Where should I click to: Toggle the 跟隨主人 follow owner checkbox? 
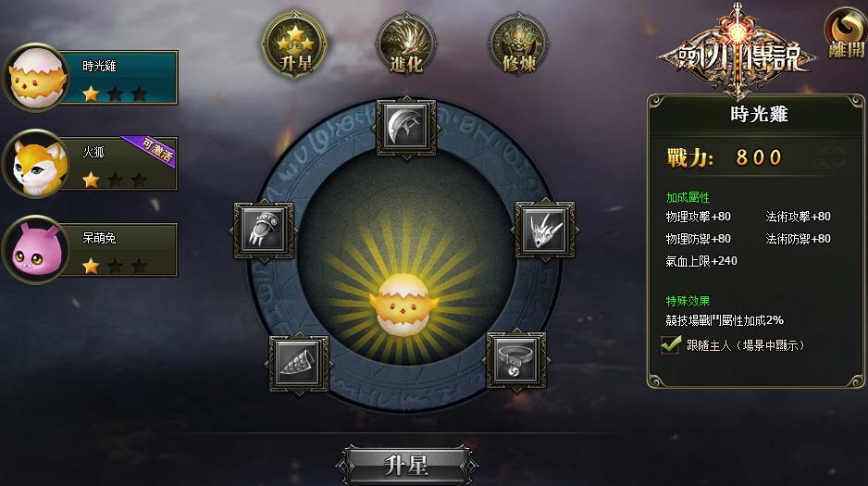pyautogui.click(x=670, y=345)
